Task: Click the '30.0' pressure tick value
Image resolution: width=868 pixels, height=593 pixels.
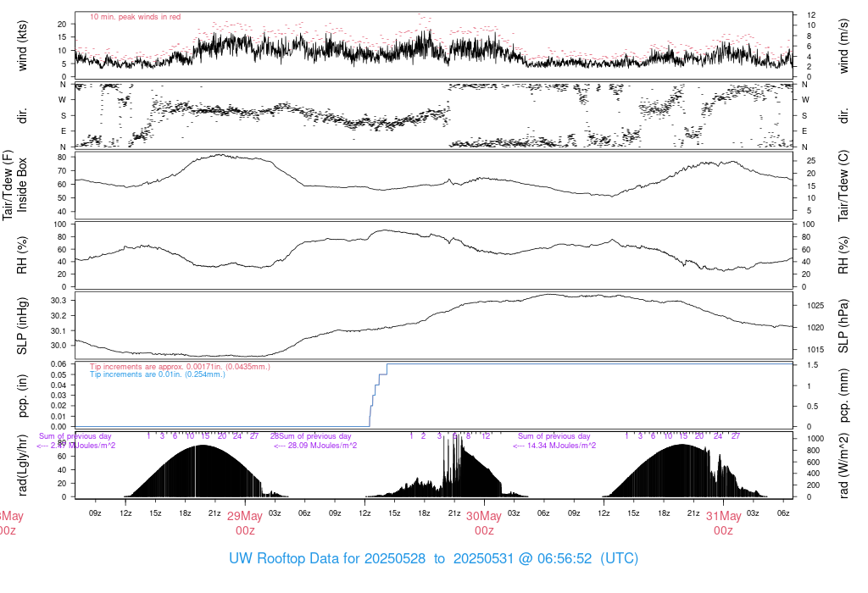Action: 58,346
